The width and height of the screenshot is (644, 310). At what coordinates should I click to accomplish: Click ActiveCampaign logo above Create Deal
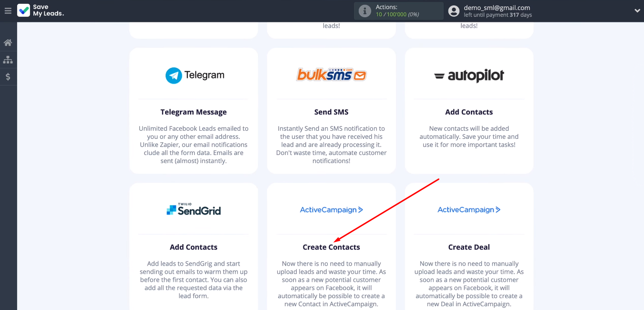[469, 210]
